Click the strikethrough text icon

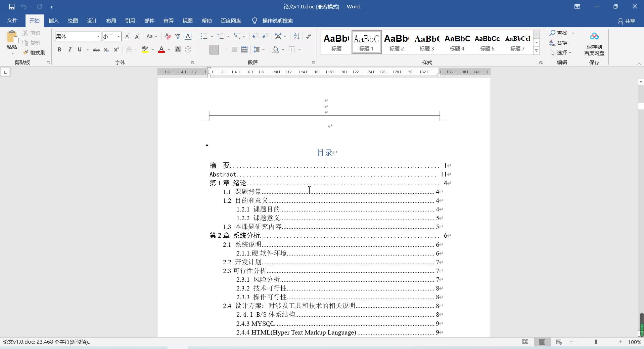[x=96, y=50]
